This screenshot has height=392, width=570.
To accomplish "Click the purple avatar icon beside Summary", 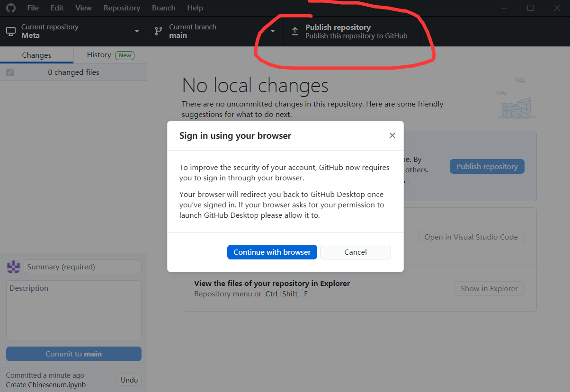I will point(13,267).
